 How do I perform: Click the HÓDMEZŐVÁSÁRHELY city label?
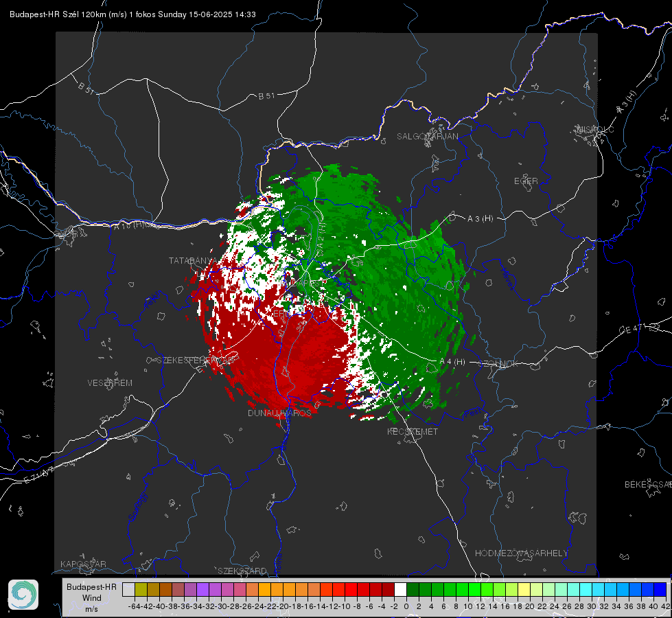[521, 553]
